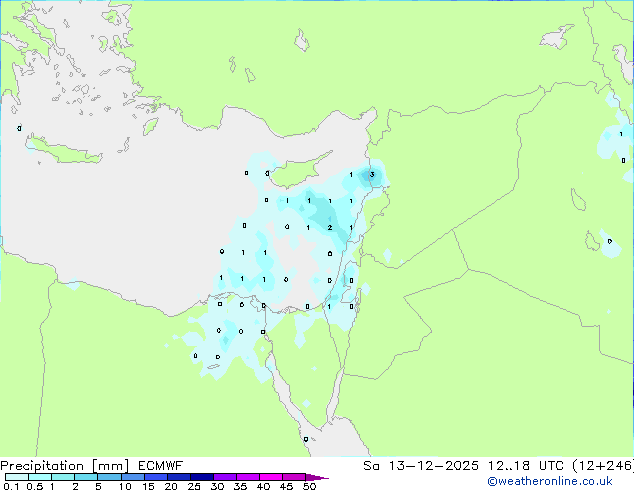634x490 pixels.
Task: Click the '25' legend scale label
Action: (194, 486)
